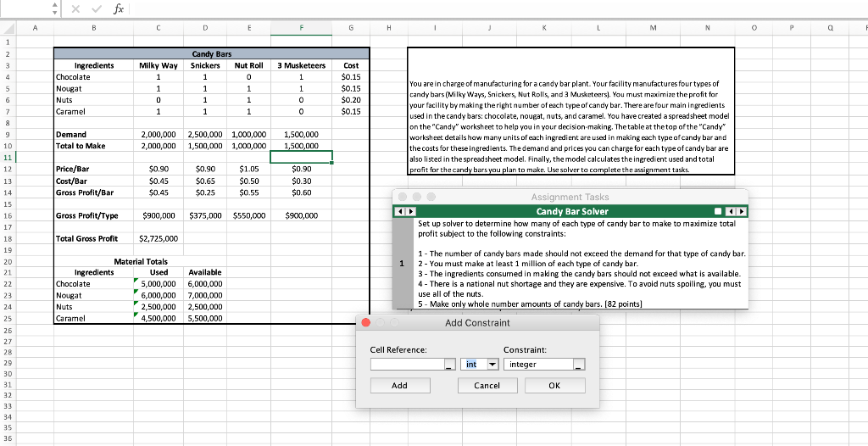
Task: Click the cancel X icon in formula bar
Action: click(x=75, y=9)
